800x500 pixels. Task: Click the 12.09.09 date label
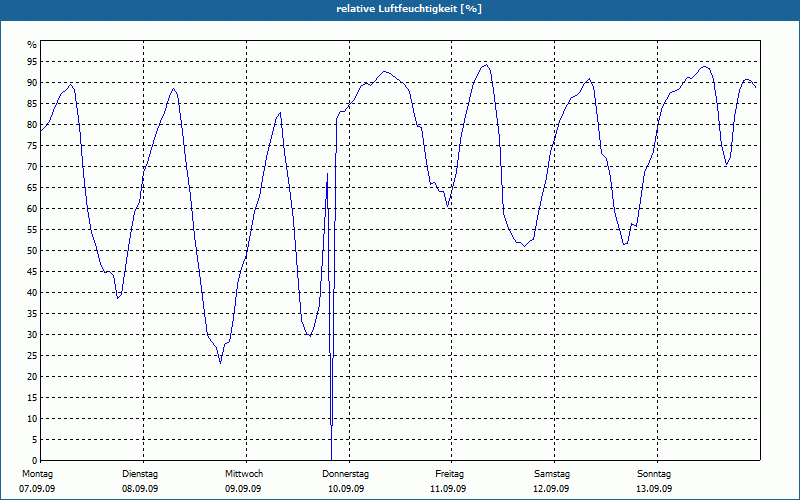pyautogui.click(x=551, y=489)
